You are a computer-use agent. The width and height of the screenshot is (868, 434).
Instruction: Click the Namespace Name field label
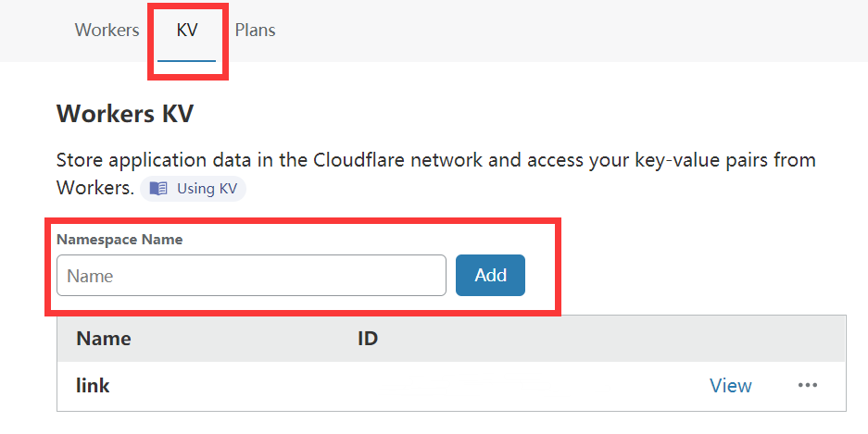point(120,240)
